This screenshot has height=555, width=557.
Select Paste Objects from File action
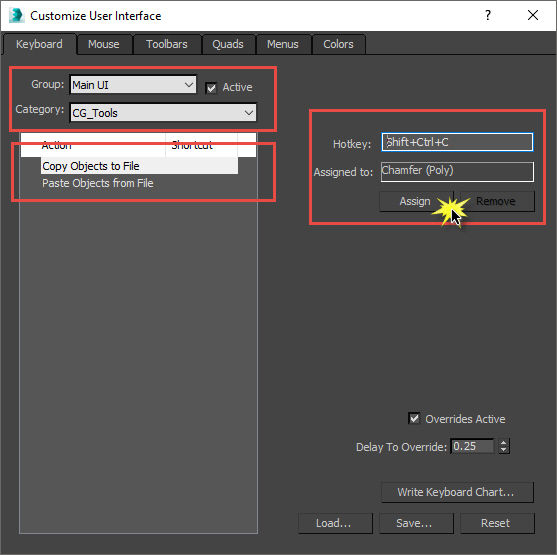pyautogui.click(x=98, y=183)
